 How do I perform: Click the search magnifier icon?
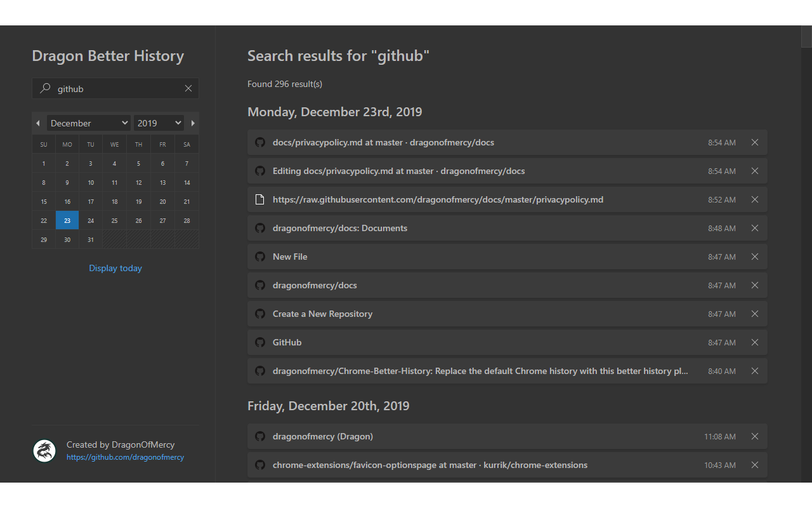[x=45, y=89]
